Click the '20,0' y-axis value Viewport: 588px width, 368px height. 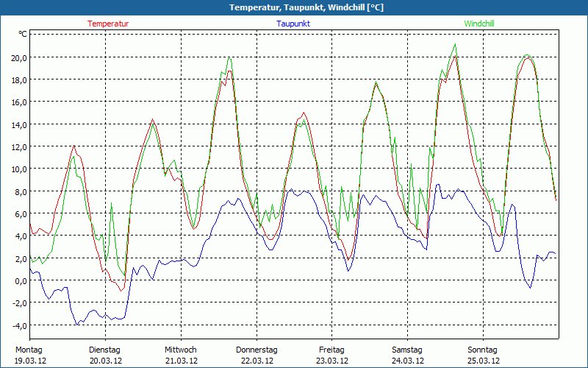19,58
